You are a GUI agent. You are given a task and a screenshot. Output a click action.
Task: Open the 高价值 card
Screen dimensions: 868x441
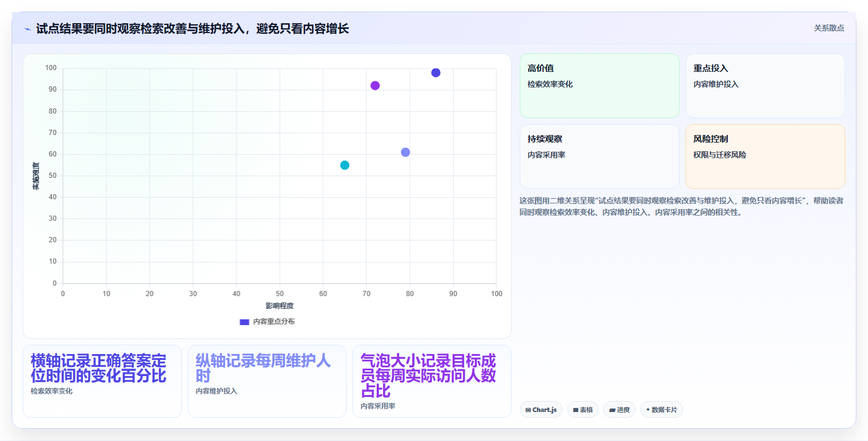point(599,86)
